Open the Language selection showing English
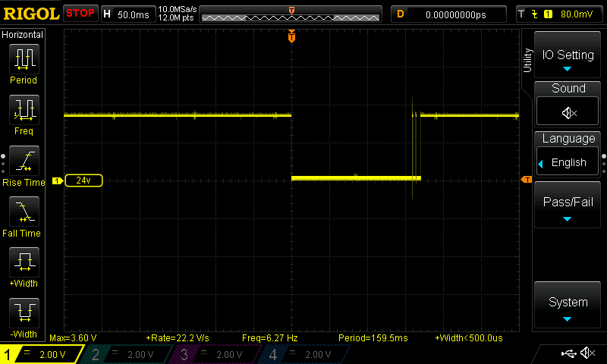607x364 pixels. tap(568, 162)
